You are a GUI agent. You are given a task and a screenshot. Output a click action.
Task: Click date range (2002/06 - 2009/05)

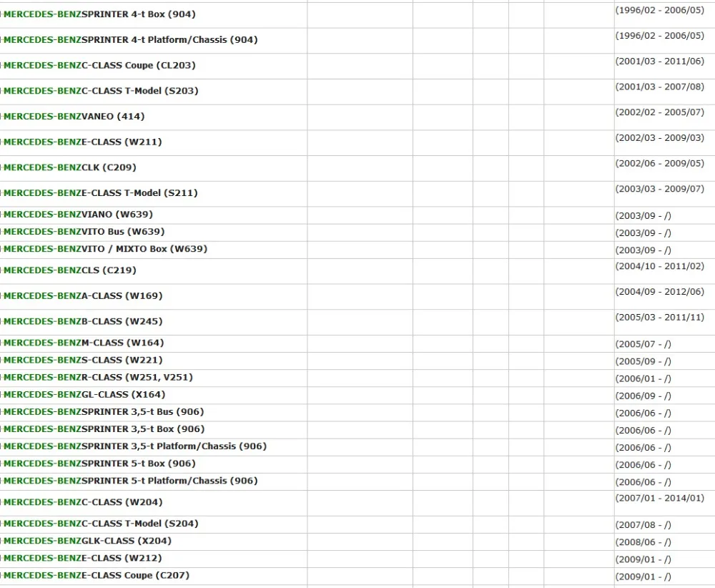click(660, 164)
